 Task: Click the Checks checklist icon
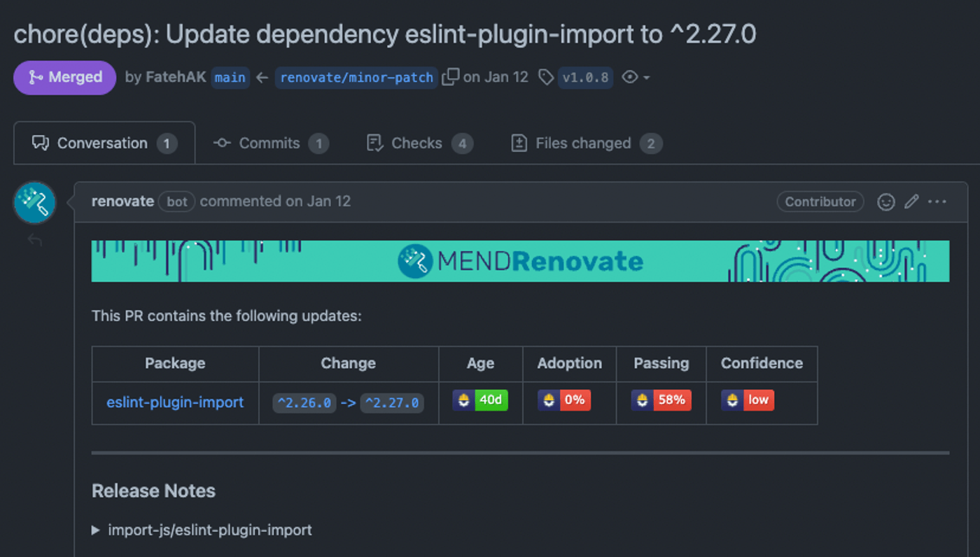point(374,143)
